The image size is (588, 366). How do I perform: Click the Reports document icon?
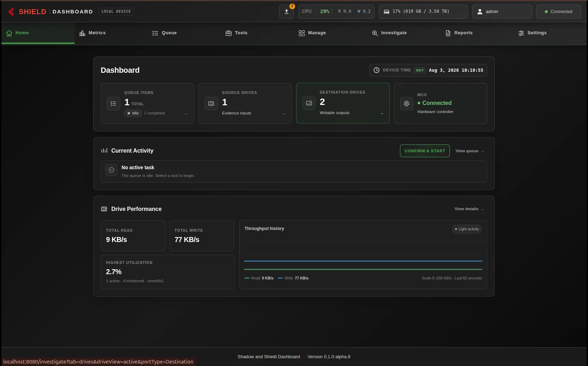point(448,33)
